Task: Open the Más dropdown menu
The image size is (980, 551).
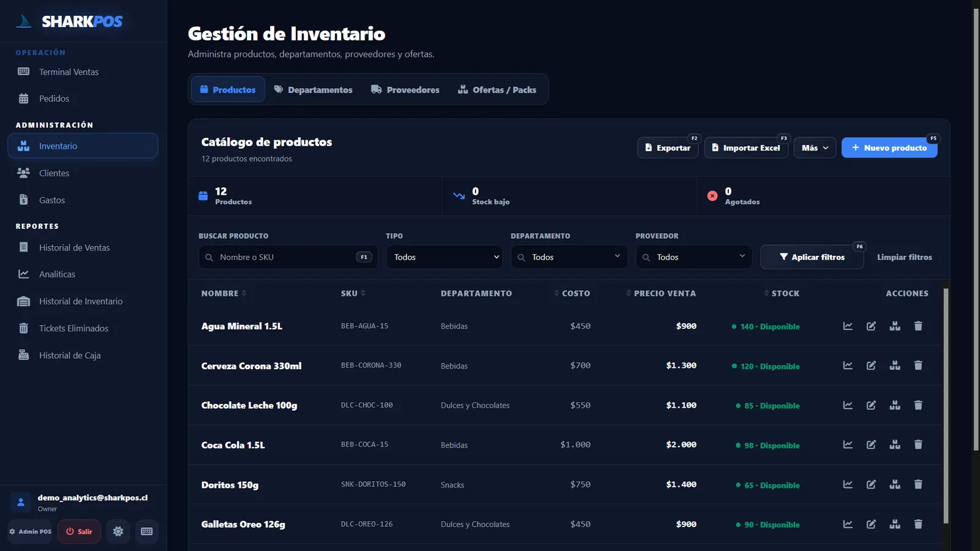Action: (815, 148)
